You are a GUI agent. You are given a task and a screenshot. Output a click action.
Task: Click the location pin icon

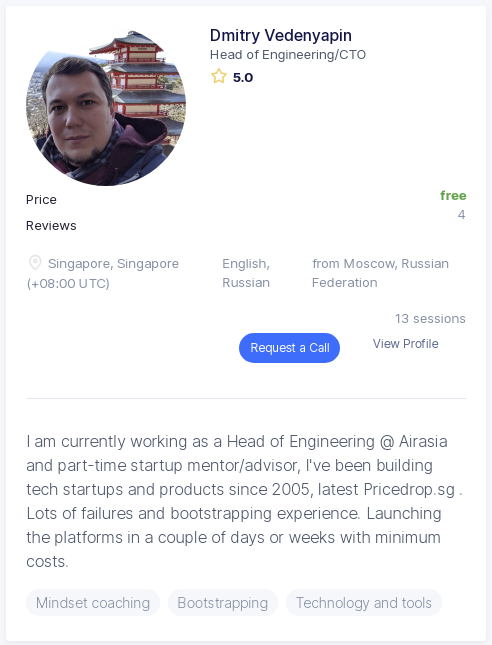35,263
